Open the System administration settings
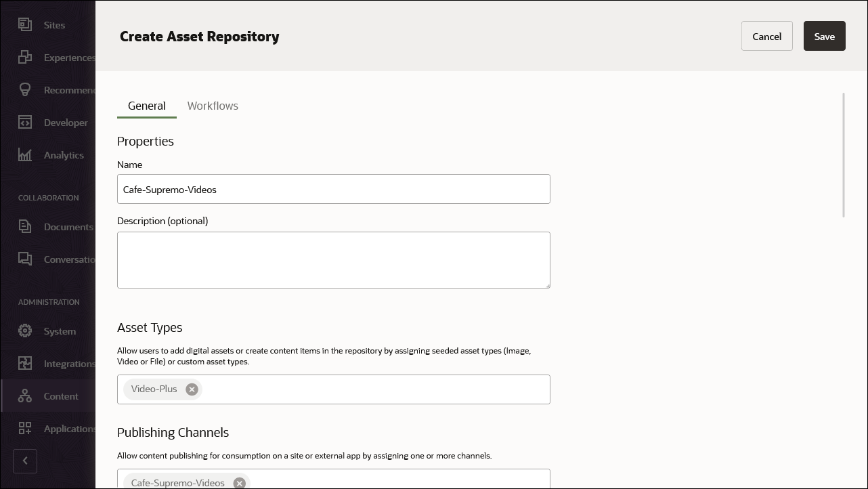Screen dimensions: 868x489 pyautogui.click(x=60, y=331)
